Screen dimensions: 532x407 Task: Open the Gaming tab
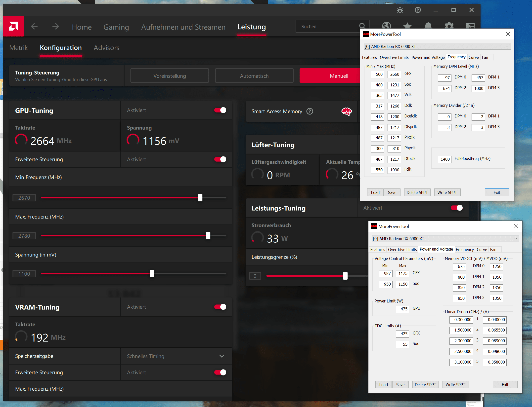click(116, 27)
